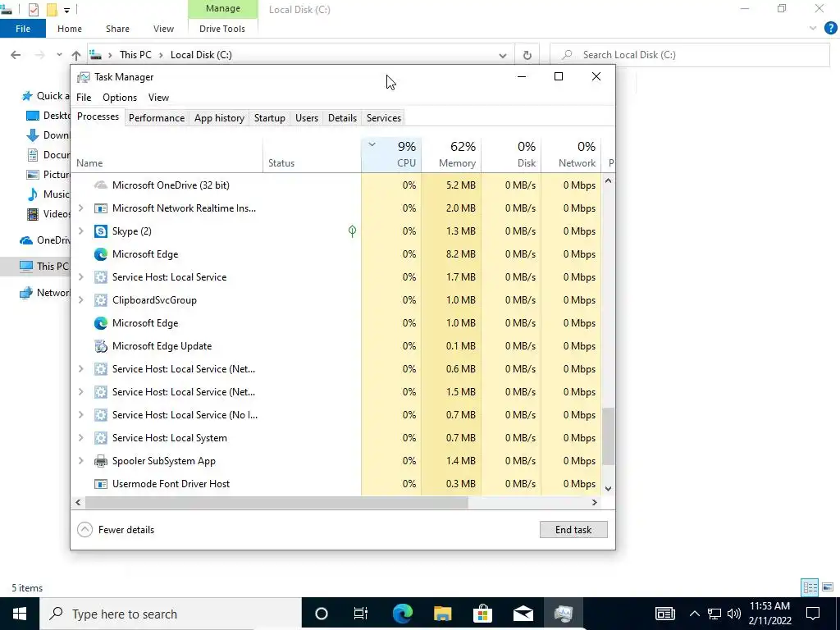Click the Spooler SubSystem App printer icon
This screenshot has width=840, height=630.
click(x=101, y=461)
